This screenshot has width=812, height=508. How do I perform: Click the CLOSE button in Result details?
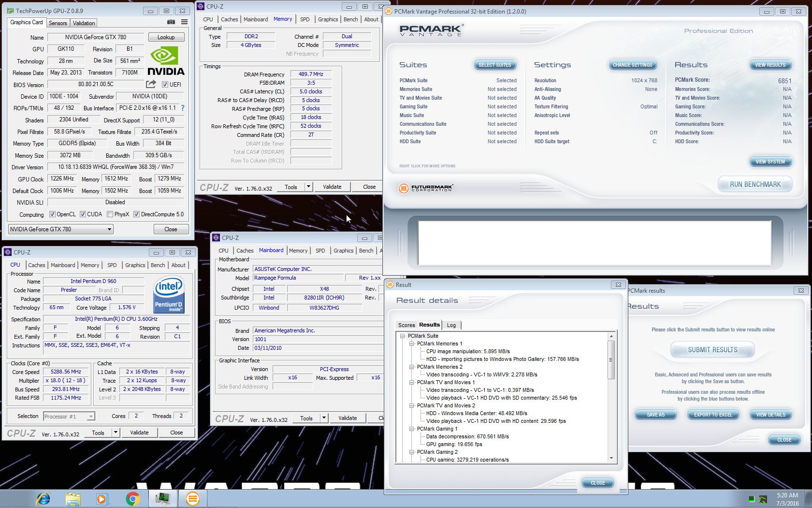point(597,483)
